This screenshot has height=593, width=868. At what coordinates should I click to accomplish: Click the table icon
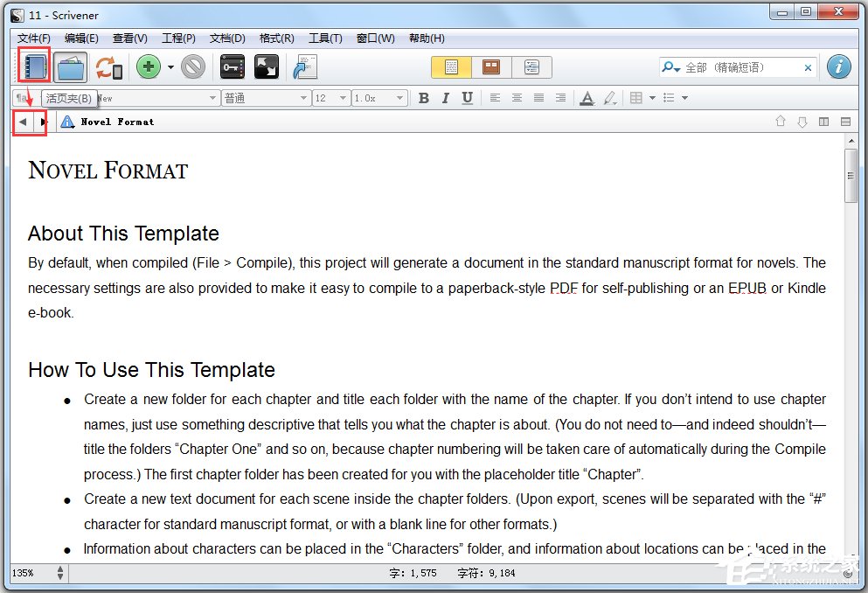[x=636, y=98]
